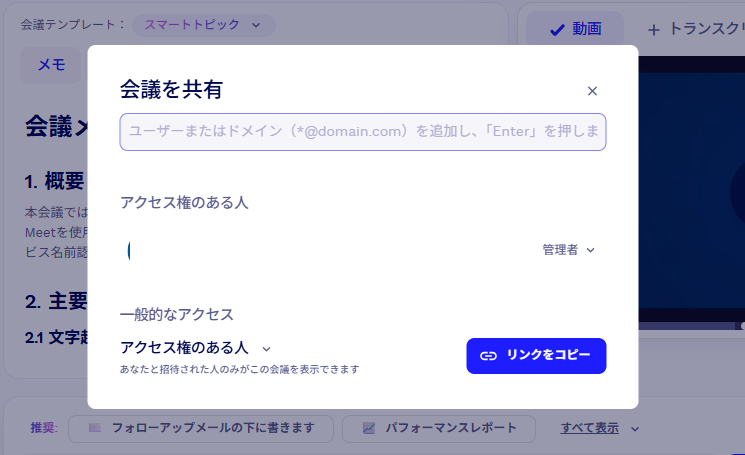The width and height of the screenshot is (745, 455).
Task: Click the あなたと招待された人のみ description text
Action: [239, 369]
